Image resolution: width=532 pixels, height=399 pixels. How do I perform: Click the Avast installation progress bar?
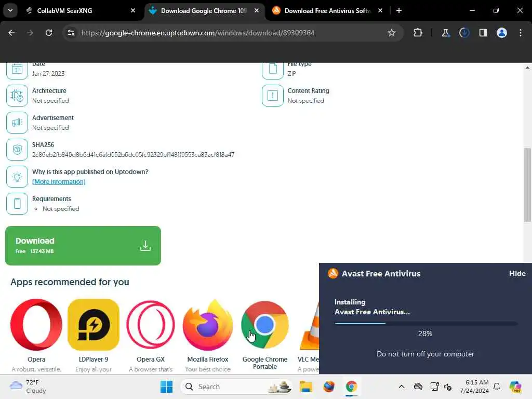click(x=426, y=324)
